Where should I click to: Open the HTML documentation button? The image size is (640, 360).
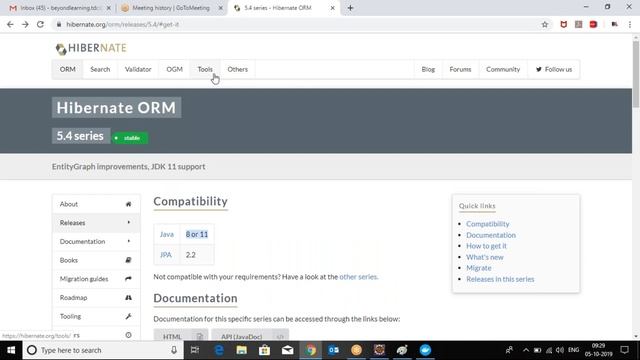[181, 336]
